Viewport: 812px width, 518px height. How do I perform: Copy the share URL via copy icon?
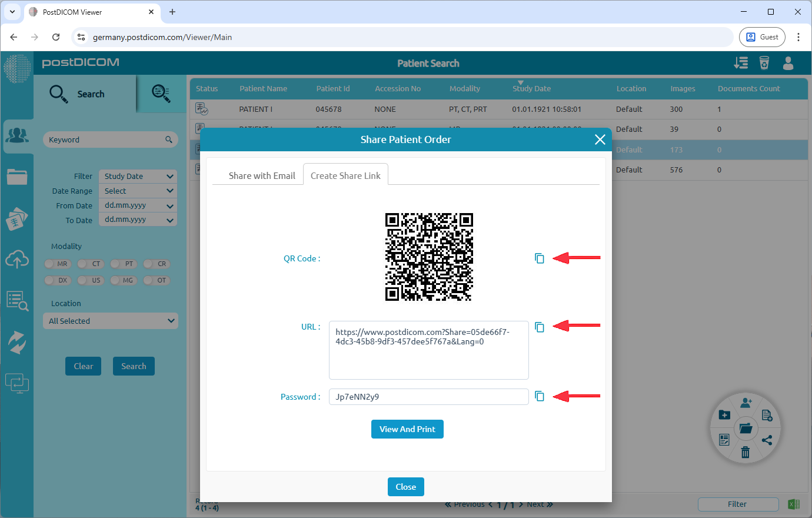click(x=540, y=327)
